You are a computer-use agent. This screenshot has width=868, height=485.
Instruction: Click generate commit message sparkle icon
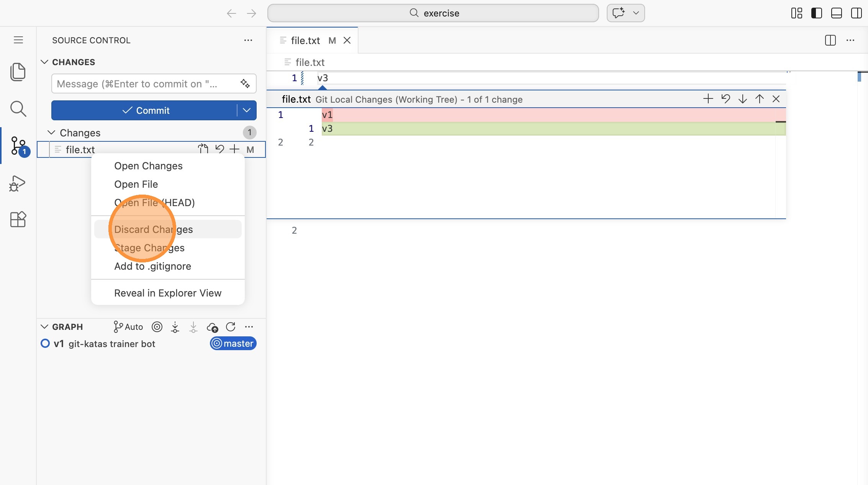(245, 84)
